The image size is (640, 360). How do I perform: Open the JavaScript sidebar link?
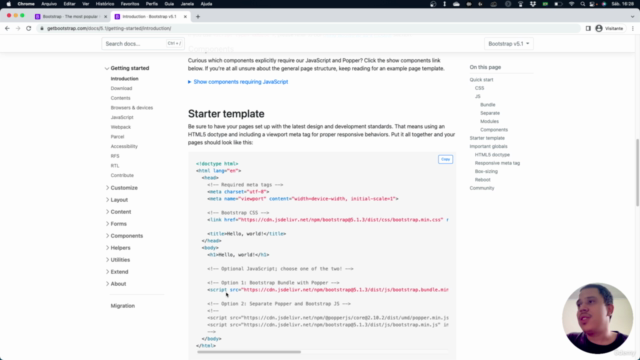122,117
